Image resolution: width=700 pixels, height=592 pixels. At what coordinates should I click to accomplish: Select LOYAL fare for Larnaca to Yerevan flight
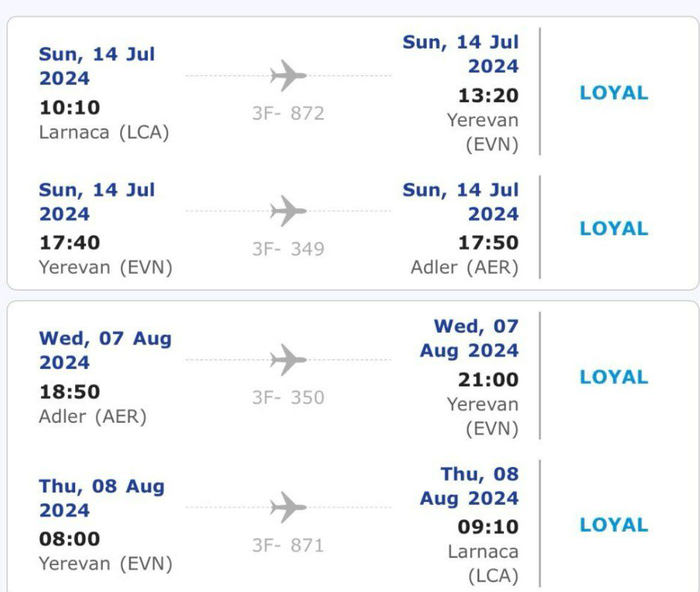pos(614,93)
